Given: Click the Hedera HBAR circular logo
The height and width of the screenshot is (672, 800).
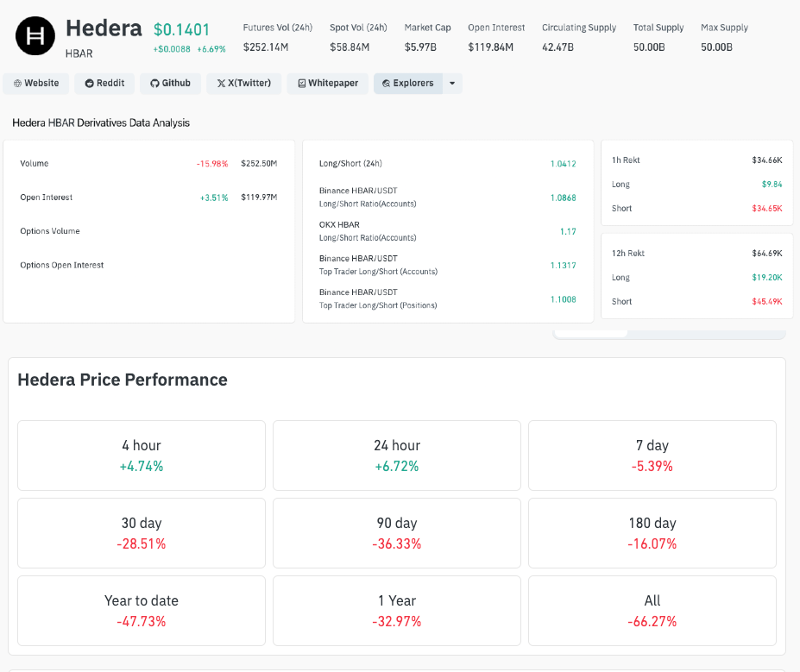Looking at the screenshot, I should coord(34,35).
